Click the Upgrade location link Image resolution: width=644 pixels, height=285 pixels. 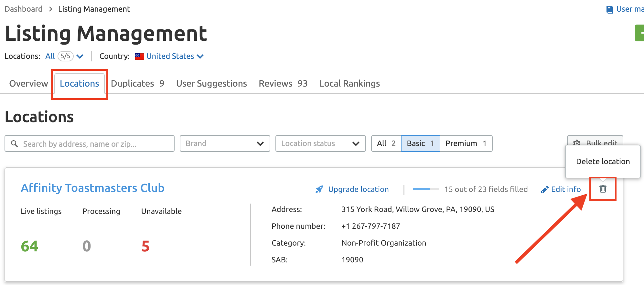click(359, 189)
